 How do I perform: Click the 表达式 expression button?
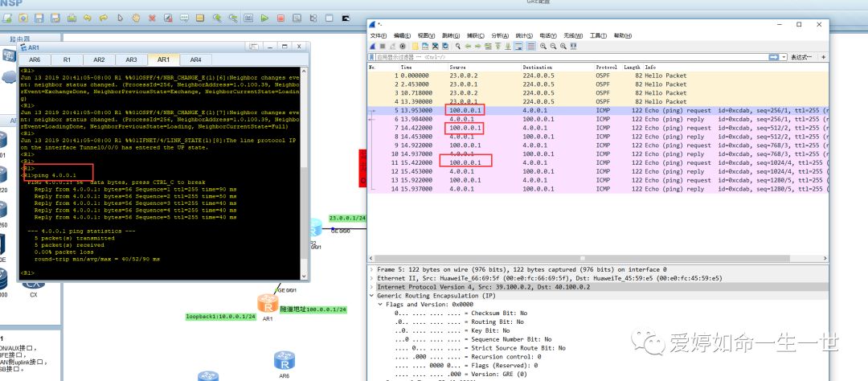click(801, 57)
